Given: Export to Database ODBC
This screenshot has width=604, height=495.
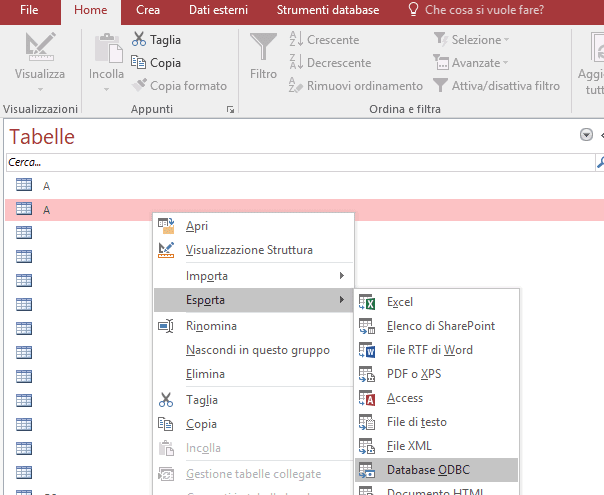Looking at the screenshot, I should click(436, 470).
